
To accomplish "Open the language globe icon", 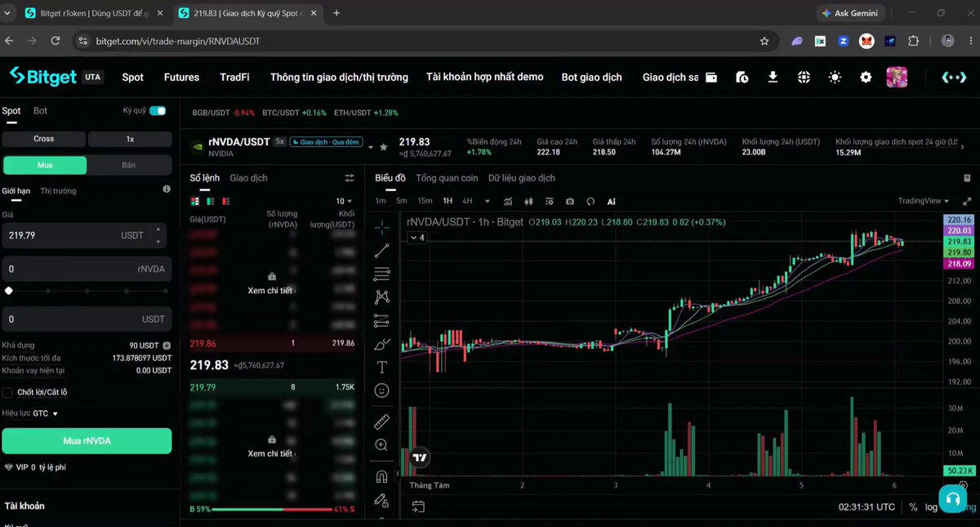I will 804,77.
